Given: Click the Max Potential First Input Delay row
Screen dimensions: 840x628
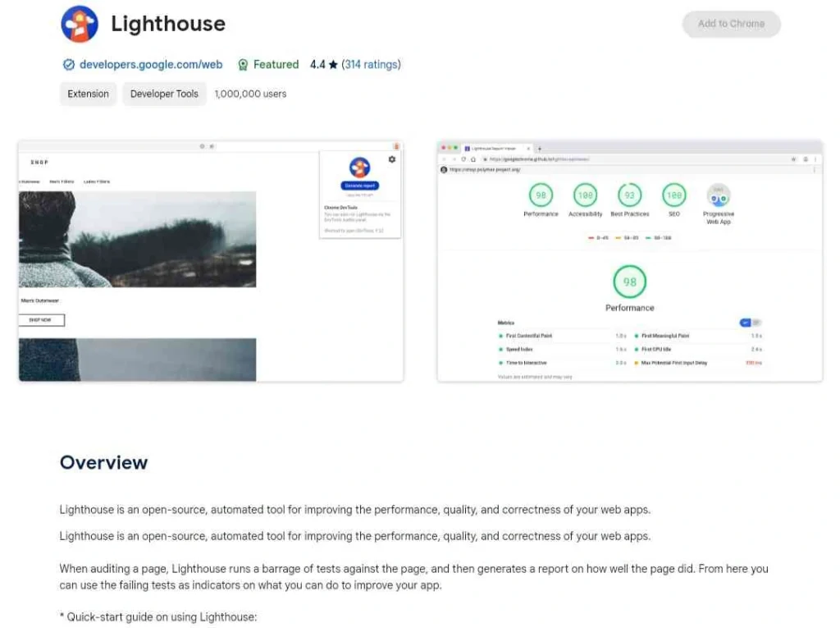Looking at the screenshot, I should click(698, 363).
